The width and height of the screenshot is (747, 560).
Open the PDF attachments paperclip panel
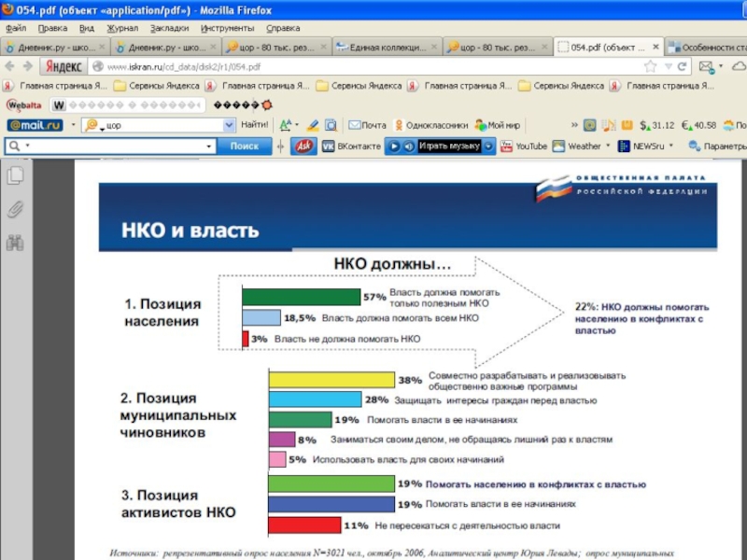pyautogui.click(x=15, y=209)
